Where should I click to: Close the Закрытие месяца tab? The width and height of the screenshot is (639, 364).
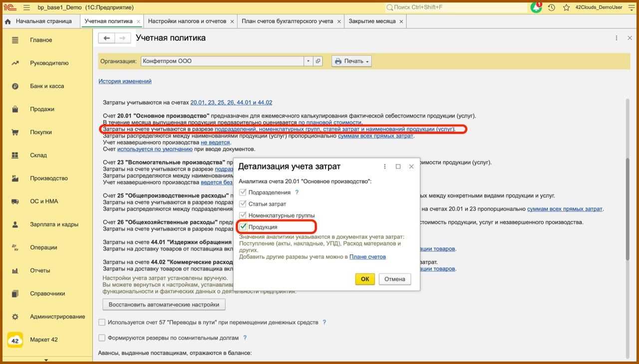click(401, 21)
